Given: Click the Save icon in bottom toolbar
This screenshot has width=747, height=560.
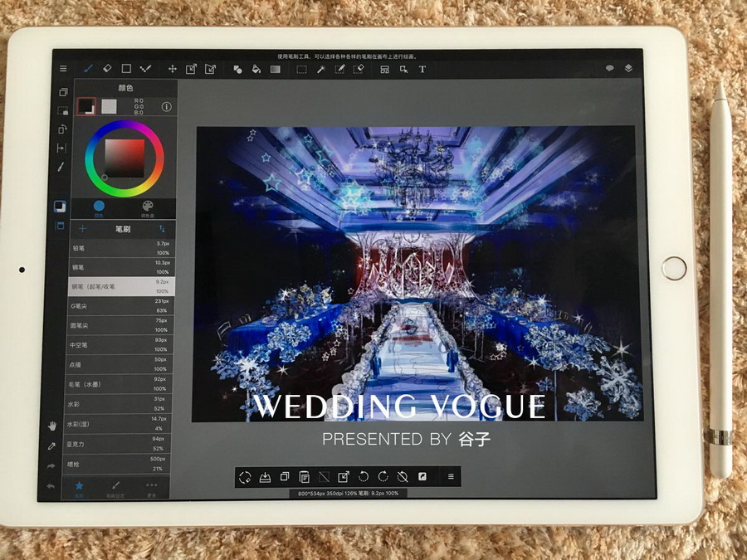Looking at the screenshot, I should point(265,477).
